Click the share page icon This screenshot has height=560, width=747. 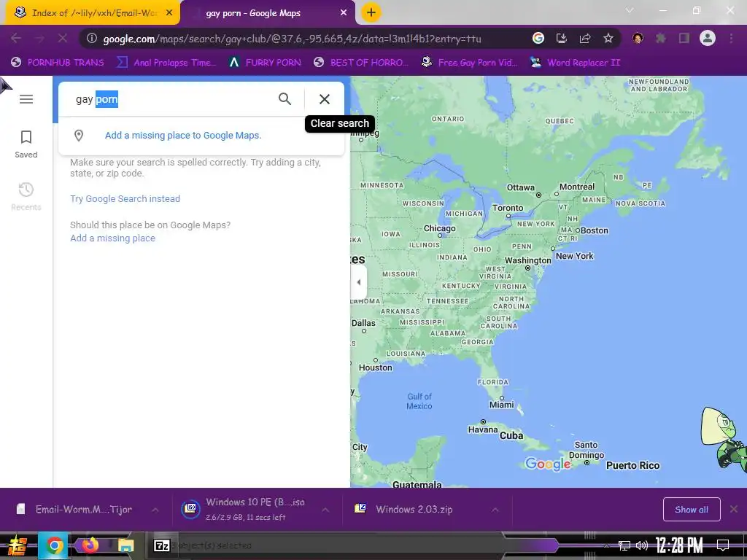(x=585, y=38)
